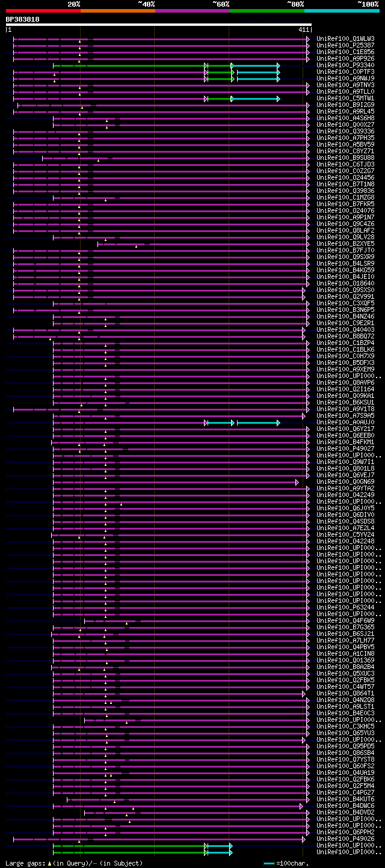Viewport: 385px width, 868px height.
Task: Select UniRef100_B7G365 label
Action: coord(345,627)
